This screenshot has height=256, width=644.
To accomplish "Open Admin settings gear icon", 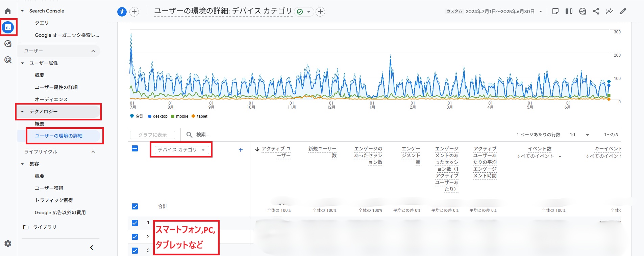I will 8,244.
